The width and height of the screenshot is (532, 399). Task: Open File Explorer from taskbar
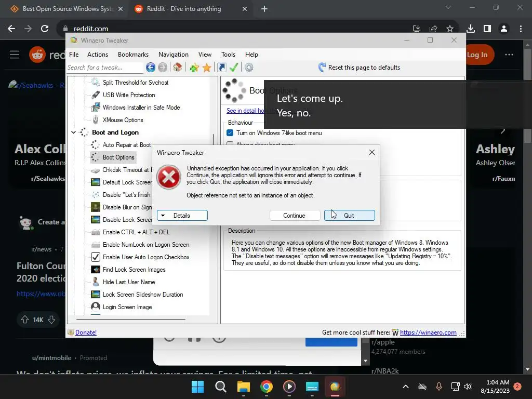pyautogui.click(x=244, y=387)
